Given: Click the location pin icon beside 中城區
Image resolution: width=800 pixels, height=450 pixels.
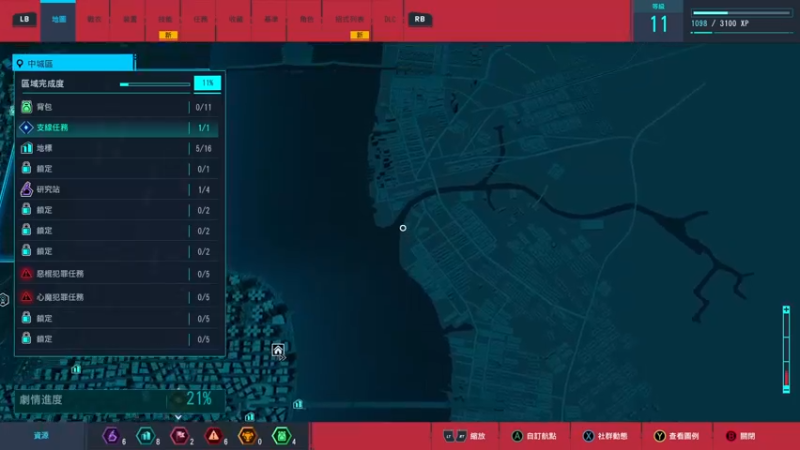Looking at the screenshot, I should tap(19, 64).
